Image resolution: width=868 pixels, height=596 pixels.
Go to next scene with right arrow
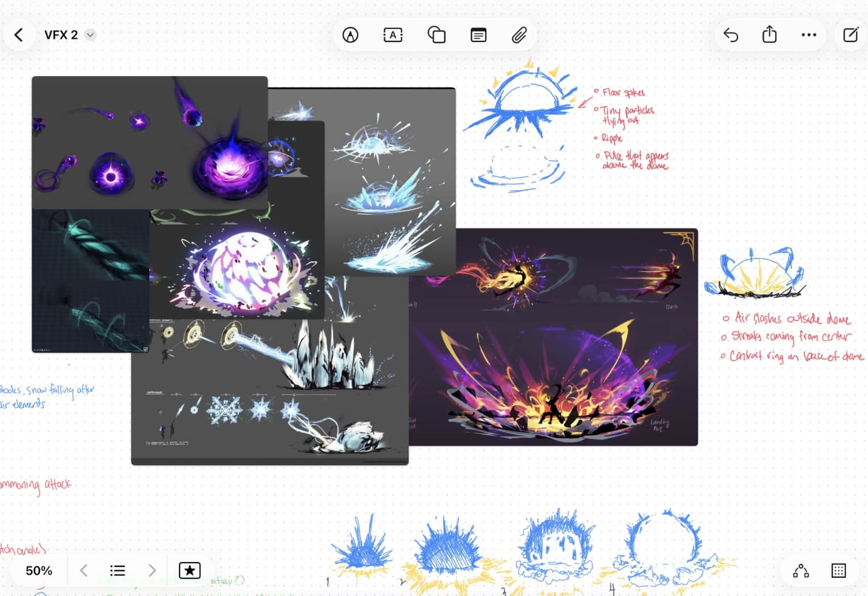(152, 570)
